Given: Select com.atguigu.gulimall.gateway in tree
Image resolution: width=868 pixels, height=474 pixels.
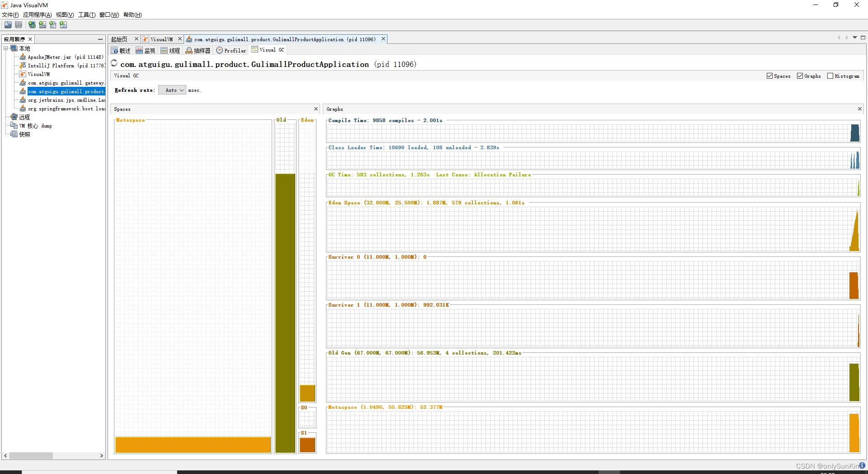Looking at the screenshot, I should (x=66, y=83).
